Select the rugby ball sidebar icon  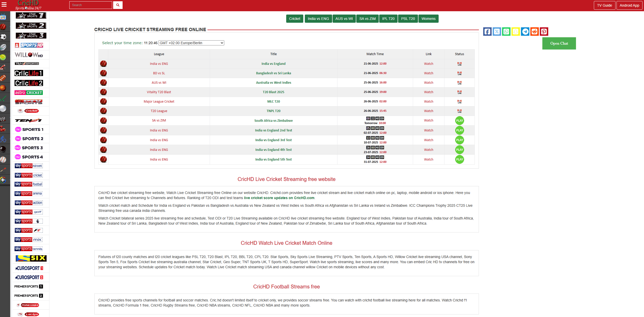point(3,47)
